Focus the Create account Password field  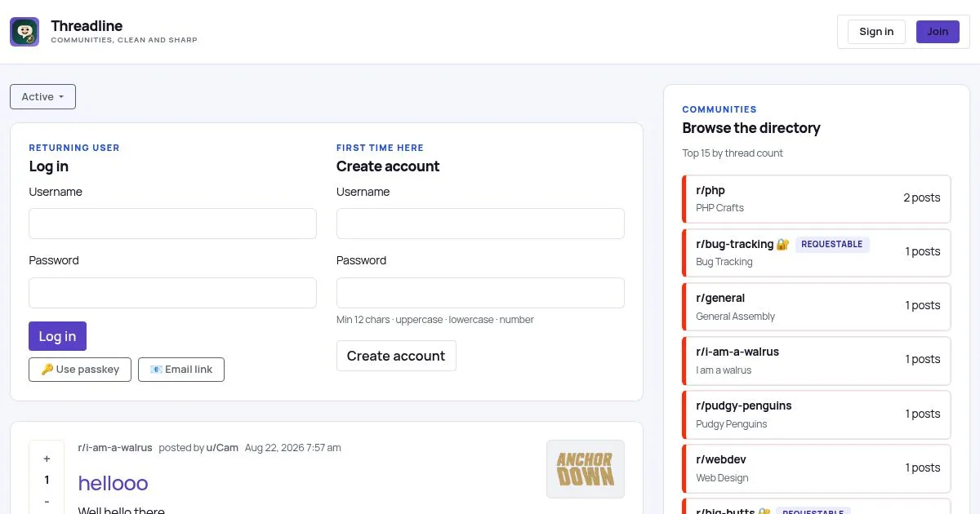tap(480, 293)
